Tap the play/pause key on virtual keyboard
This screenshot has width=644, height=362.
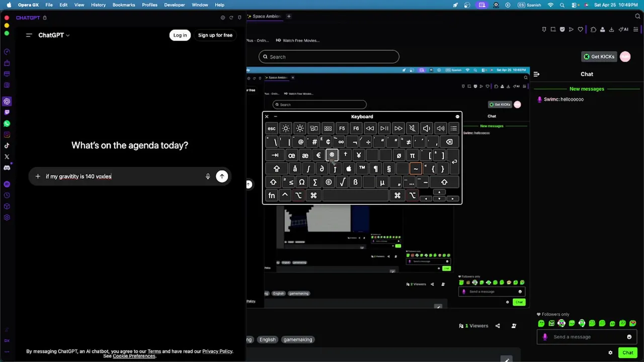[x=384, y=128]
